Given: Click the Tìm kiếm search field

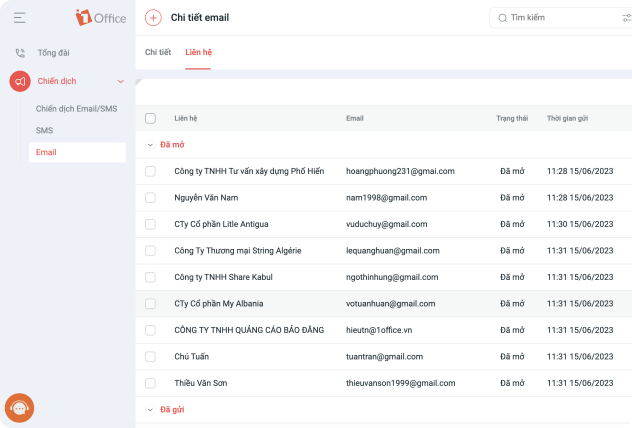Looking at the screenshot, I should tap(562, 18).
